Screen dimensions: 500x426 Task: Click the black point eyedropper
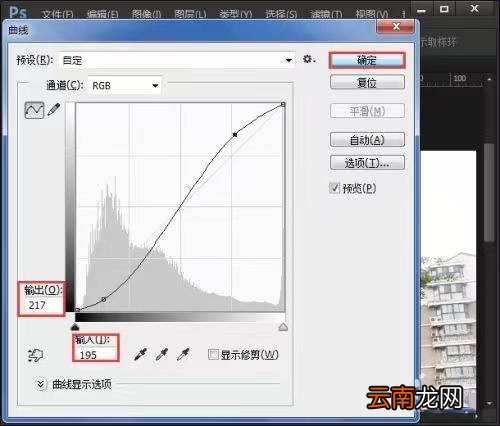coord(140,354)
